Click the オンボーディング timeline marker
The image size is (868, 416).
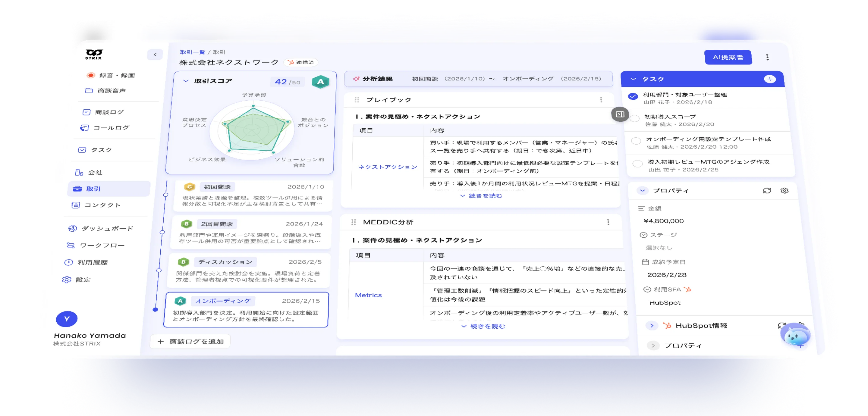pos(155,309)
